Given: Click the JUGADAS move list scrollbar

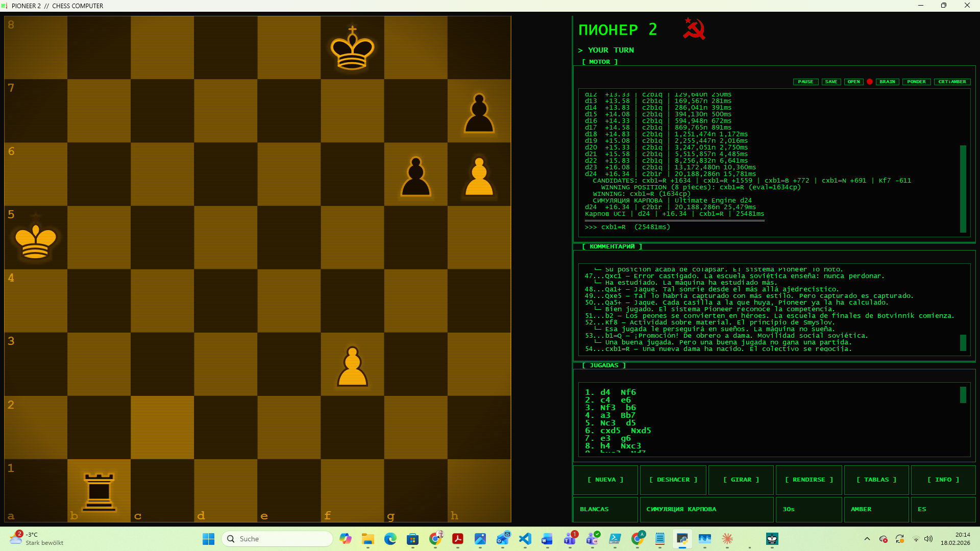Looking at the screenshot, I should point(963,395).
